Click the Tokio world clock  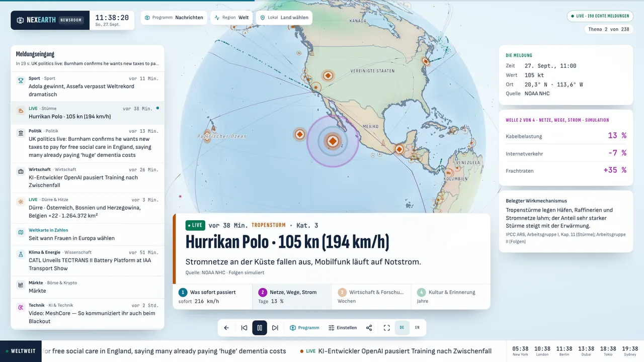pyautogui.click(x=608, y=351)
